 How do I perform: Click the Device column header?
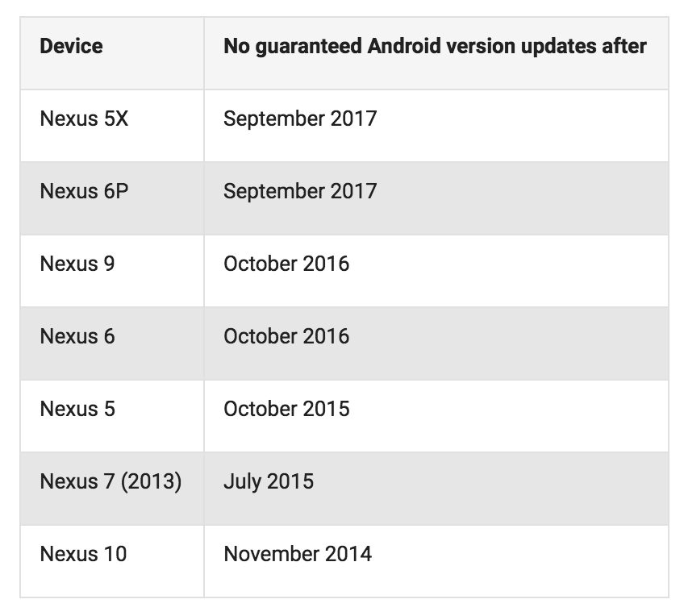[x=72, y=46]
